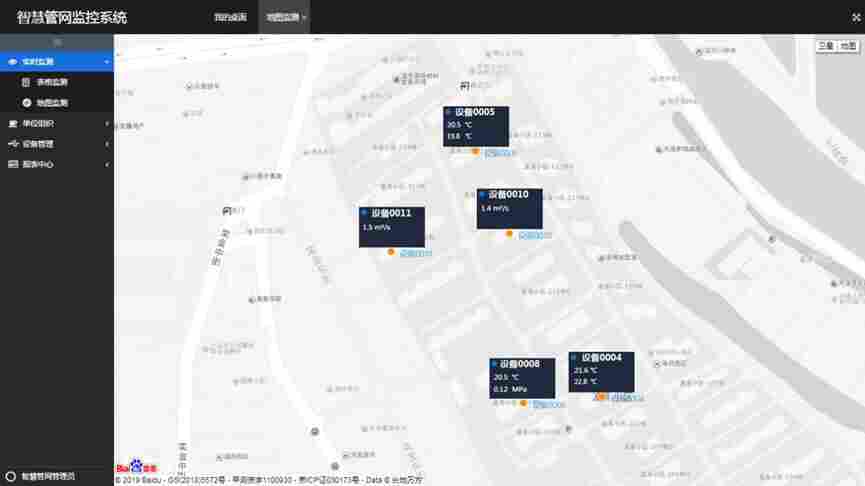
Task: Click the 设备0010 link label under its marker
Action: pyautogui.click(x=533, y=235)
